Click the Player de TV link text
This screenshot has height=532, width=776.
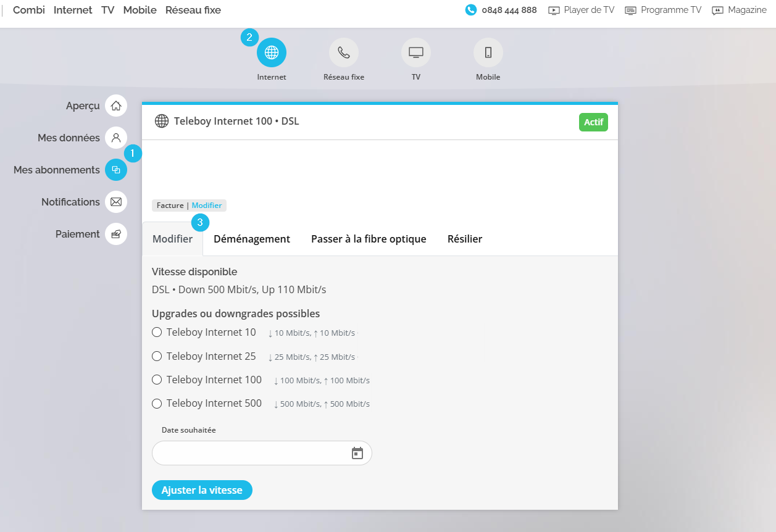click(590, 10)
